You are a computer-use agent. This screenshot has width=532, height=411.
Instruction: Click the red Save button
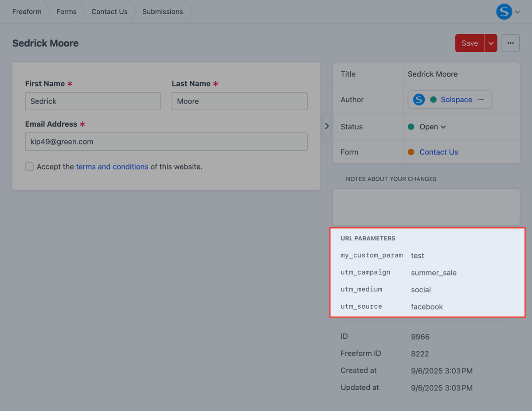point(470,43)
